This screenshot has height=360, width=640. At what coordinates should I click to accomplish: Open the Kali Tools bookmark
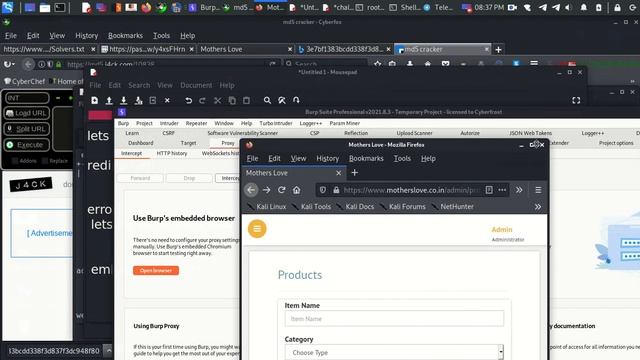(x=312, y=207)
